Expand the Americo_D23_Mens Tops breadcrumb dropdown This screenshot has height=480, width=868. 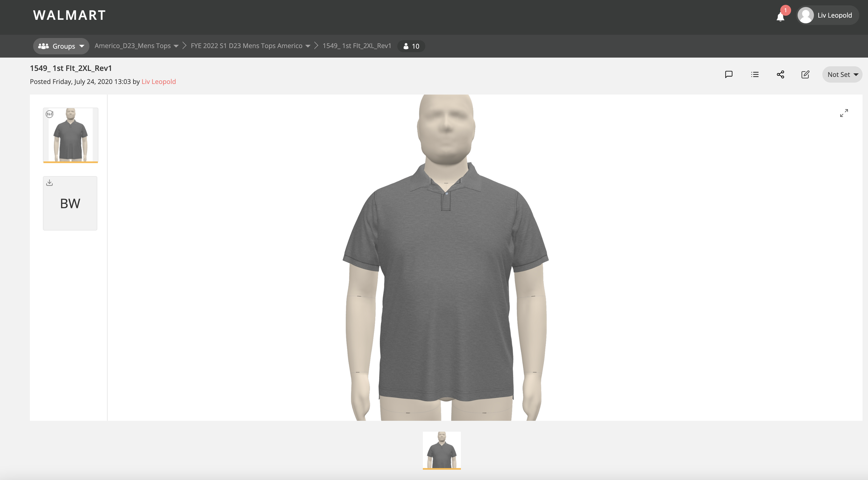coord(176,46)
